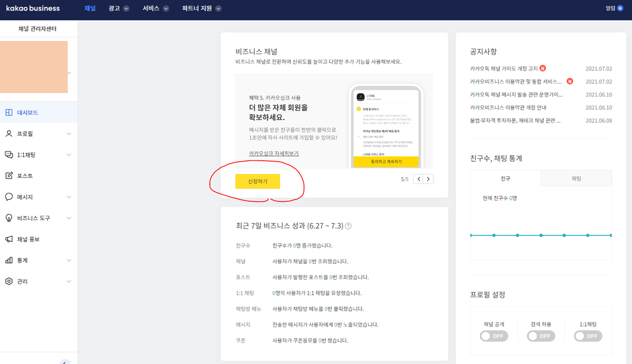Viewport: 632px width, 364px height.
Task: Click the 친구수가 0명 증가했습니다 row
Action: [x=302, y=246]
